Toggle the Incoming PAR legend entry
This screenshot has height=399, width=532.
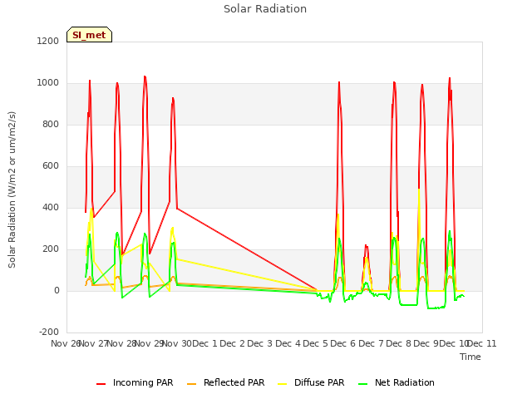135,382
